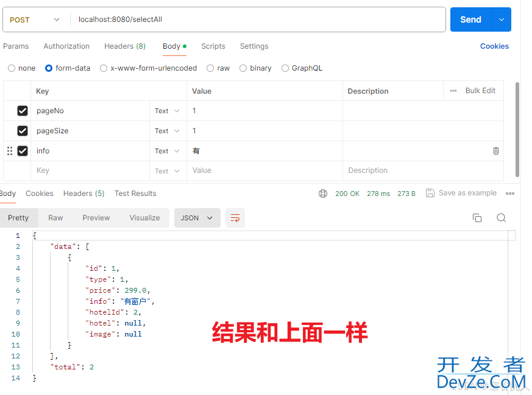Viewport: 532px width, 395px height.
Task: Select the form-data radio button
Action: (x=49, y=68)
